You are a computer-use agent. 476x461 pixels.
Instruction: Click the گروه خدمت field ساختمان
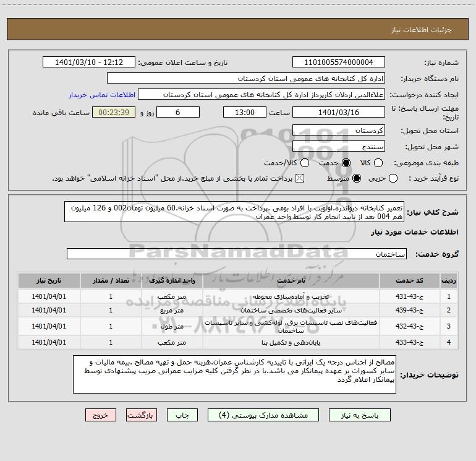point(237,254)
